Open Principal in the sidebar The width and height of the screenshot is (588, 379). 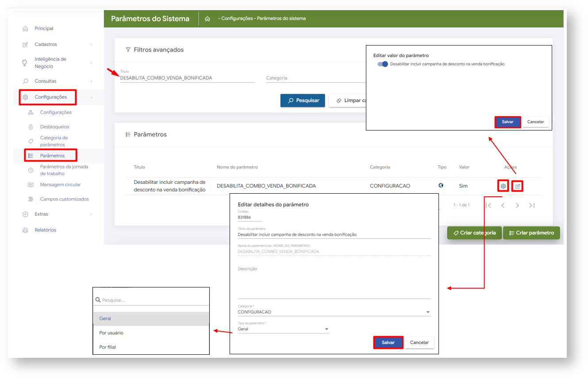click(x=44, y=29)
